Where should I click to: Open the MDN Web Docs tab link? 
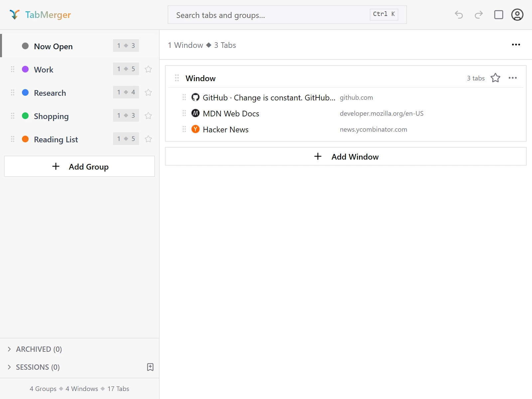click(x=231, y=113)
